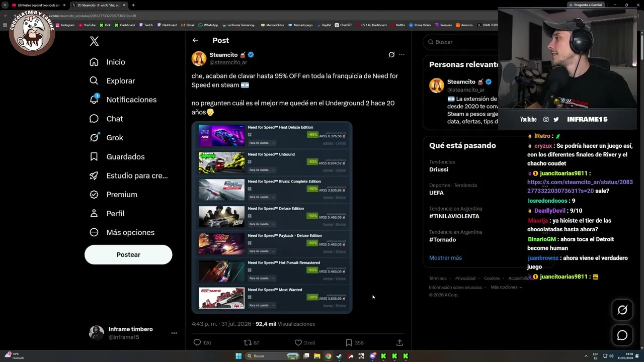Open the Chat messages section
The height and width of the screenshot is (362, 644).
(106, 119)
